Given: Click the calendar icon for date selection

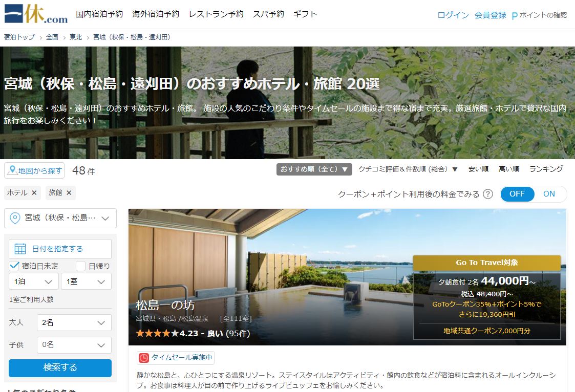Looking at the screenshot, I should pos(20,249).
